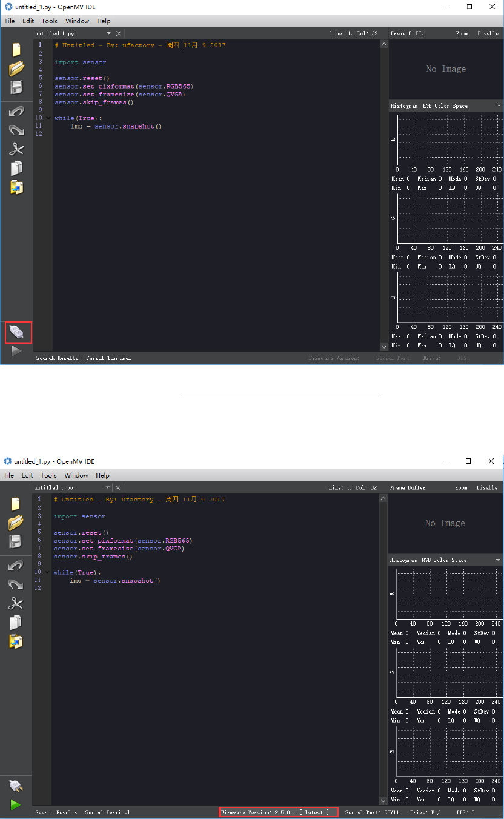This screenshot has width=504, height=819.
Task: Open Help menu in disconnected IDE window
Action: coord(104,21)
